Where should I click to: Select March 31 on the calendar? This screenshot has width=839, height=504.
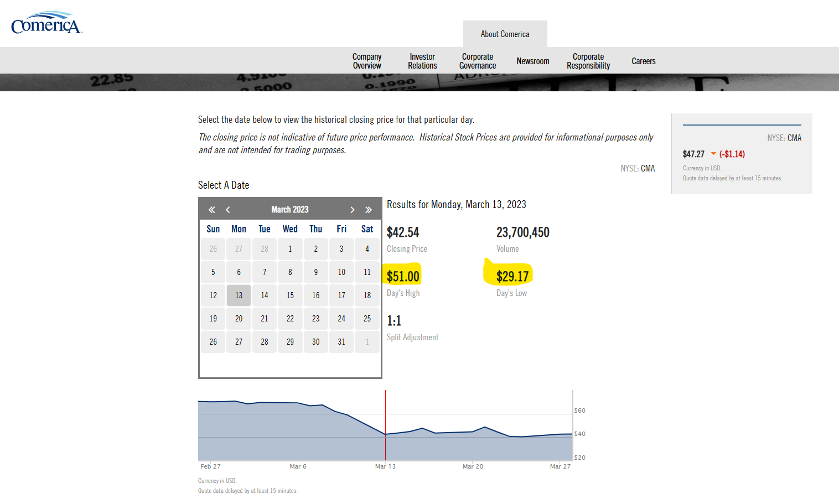pyautogui.click(x=341, y=342)
